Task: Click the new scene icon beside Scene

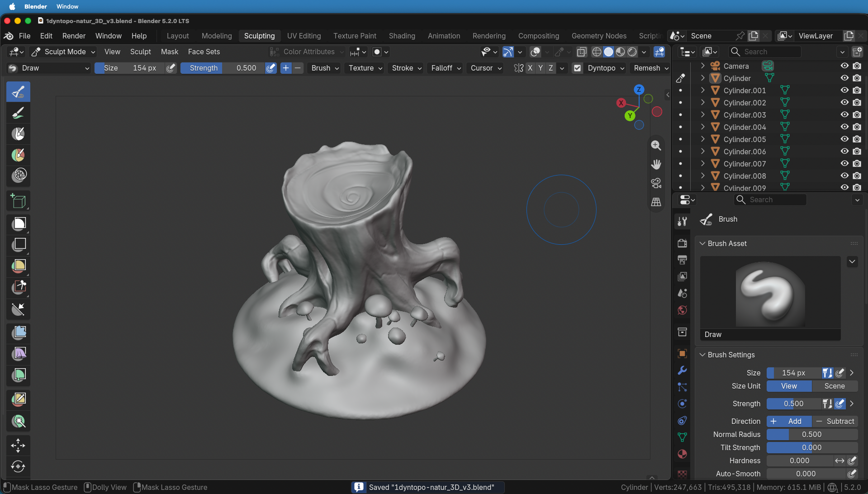Action: coord(754,36)
